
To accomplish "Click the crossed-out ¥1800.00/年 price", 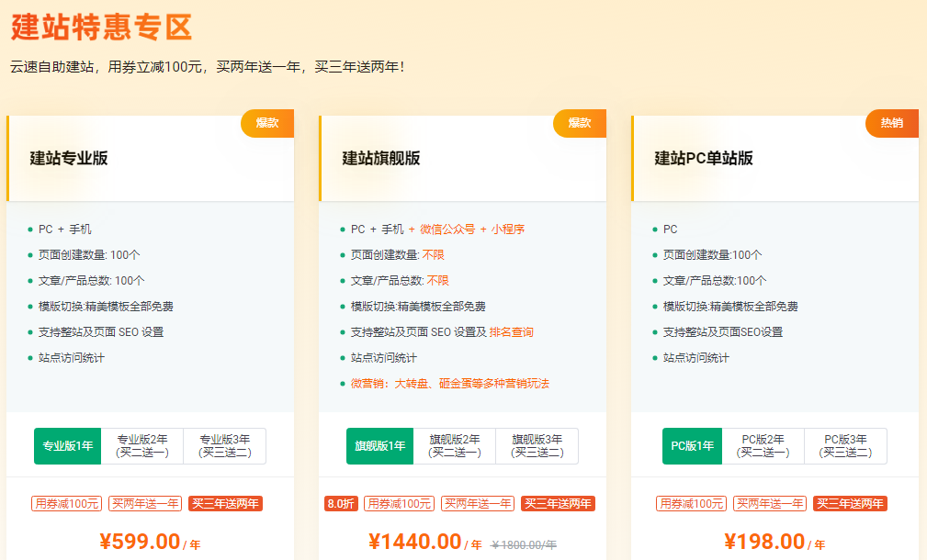I will (524, 544).
